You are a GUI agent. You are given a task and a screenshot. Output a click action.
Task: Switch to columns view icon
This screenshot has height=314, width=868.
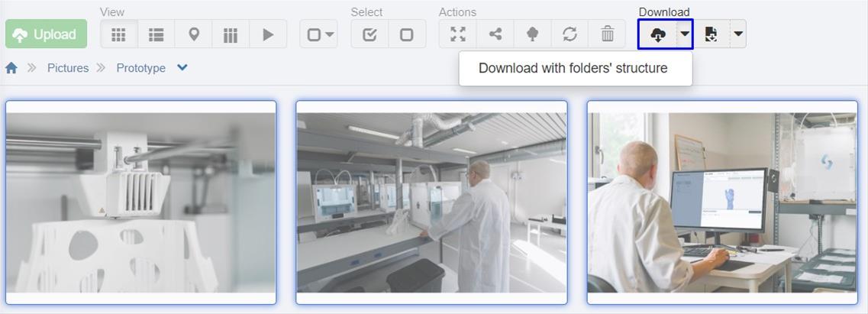coord(231,34)
